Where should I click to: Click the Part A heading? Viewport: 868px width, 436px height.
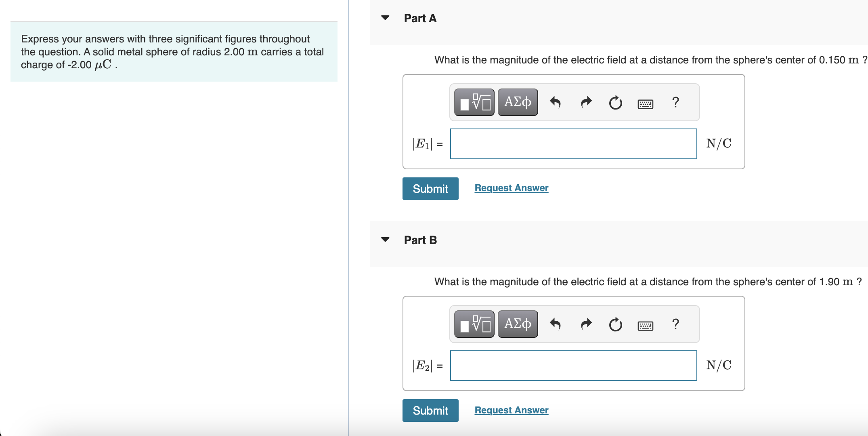[x=420, y=18]
